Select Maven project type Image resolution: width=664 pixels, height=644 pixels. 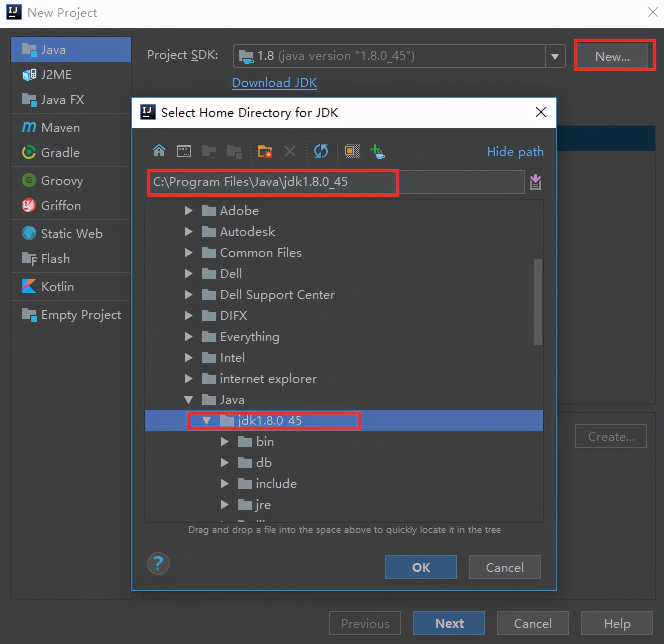pos(71,127)
